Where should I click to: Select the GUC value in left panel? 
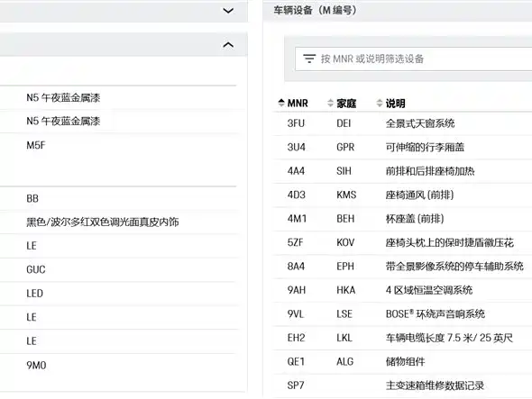coord(36,269)
